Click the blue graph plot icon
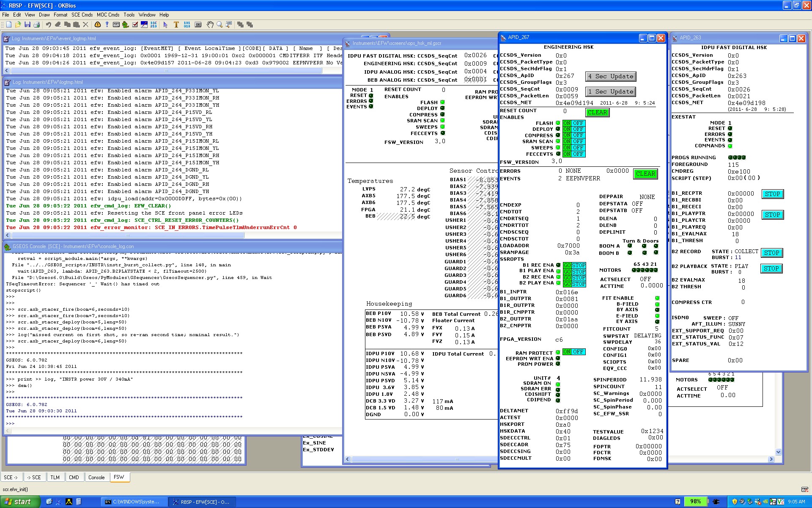The width and height of the screenshot is (812, 508). (144, 25)
